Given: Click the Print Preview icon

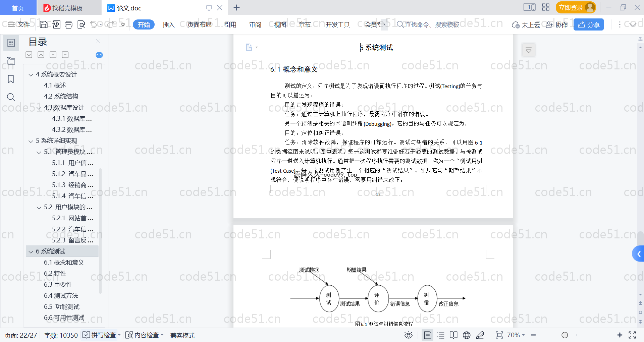Looking at the screenshot, I should pos(81,24).
